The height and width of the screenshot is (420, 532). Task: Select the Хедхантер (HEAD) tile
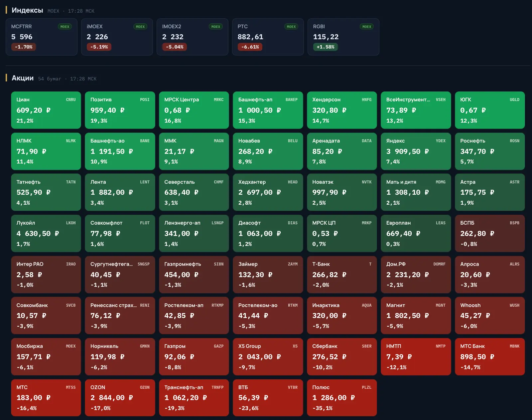[x=268, y=192]
